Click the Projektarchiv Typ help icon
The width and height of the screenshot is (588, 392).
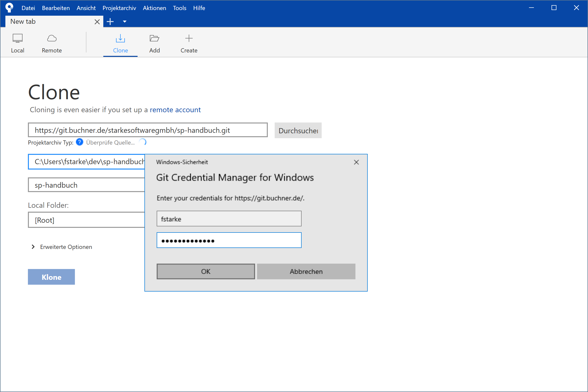click(79, 142)
